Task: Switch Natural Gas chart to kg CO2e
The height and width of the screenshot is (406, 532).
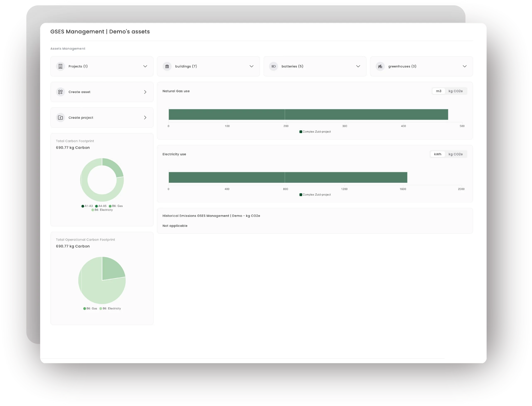Action: coord(455,91)
